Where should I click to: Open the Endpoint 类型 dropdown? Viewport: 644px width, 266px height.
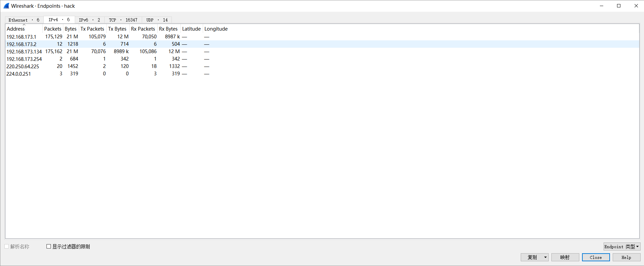tap(621, 246)
